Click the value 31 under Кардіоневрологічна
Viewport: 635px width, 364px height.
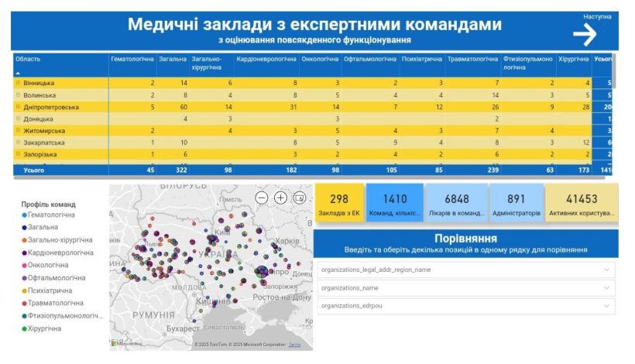(293, 107)
